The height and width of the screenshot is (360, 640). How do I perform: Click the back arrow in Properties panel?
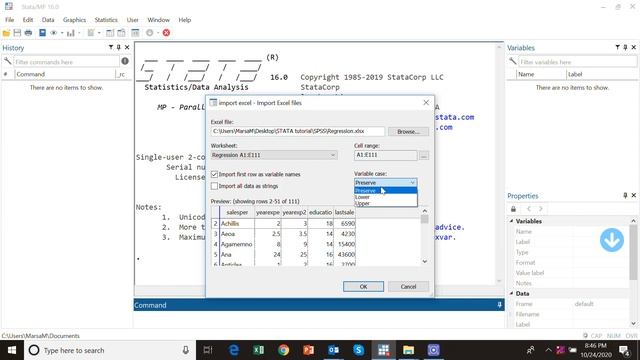pyautogui.click(x=529, y=209)
